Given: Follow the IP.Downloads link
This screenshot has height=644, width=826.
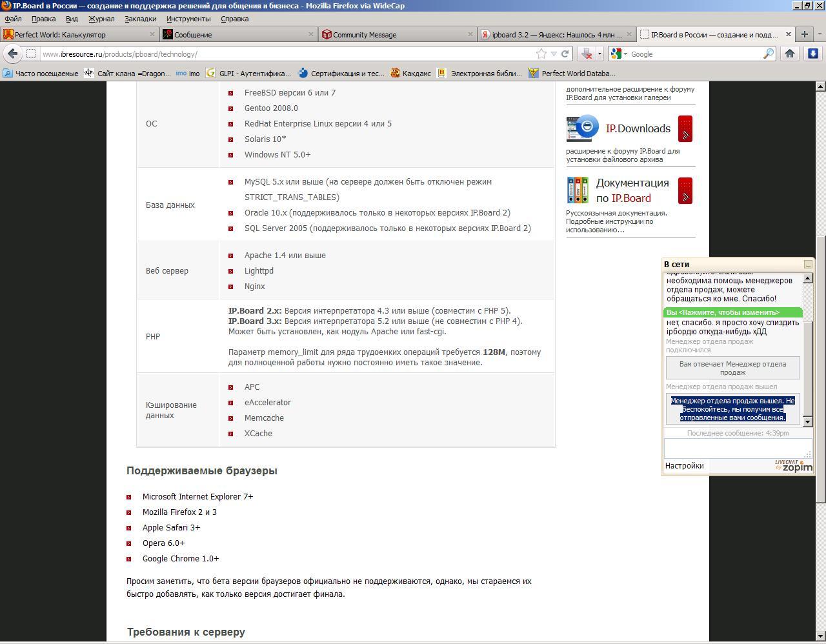Looking at the screenshot, I should point(638,128).
